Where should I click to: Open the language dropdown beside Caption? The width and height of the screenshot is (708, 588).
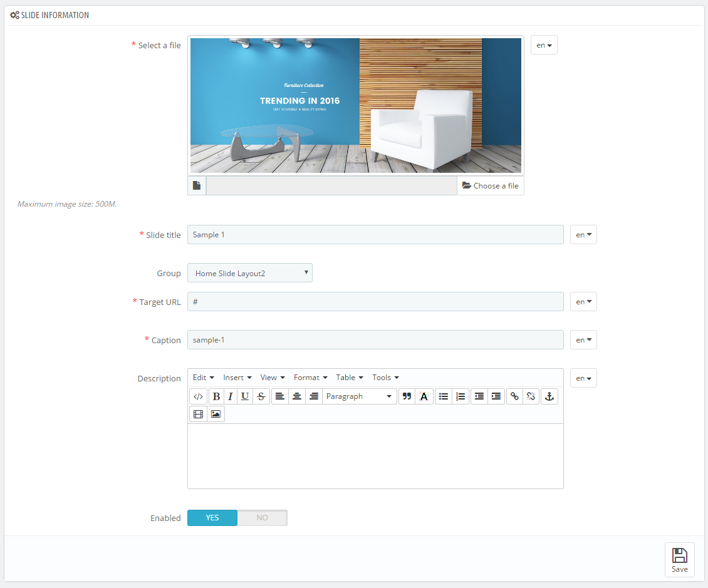pyautogui.click(x=583, y=340)
